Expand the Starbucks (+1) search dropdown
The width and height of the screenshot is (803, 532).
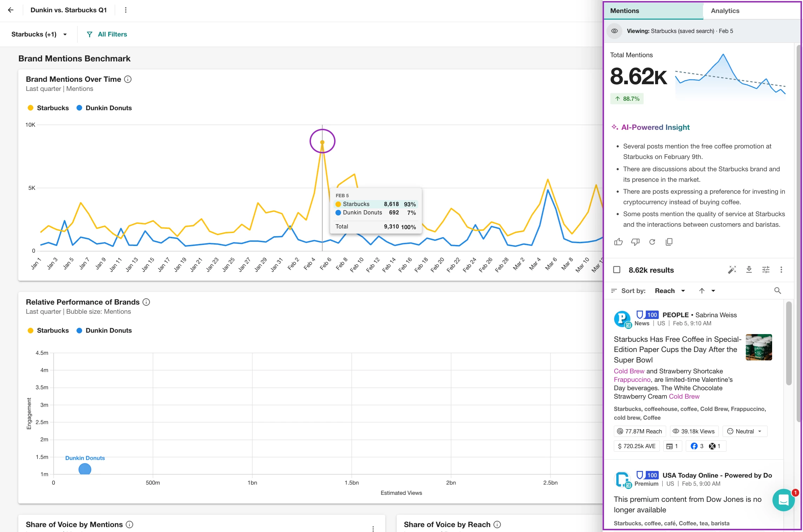(39, 34)
